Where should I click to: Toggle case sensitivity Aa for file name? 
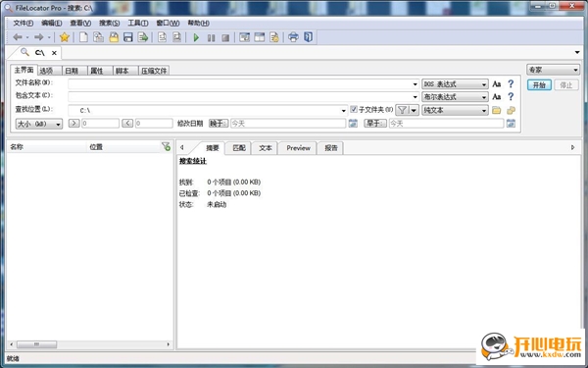click(x=497, y=84)
